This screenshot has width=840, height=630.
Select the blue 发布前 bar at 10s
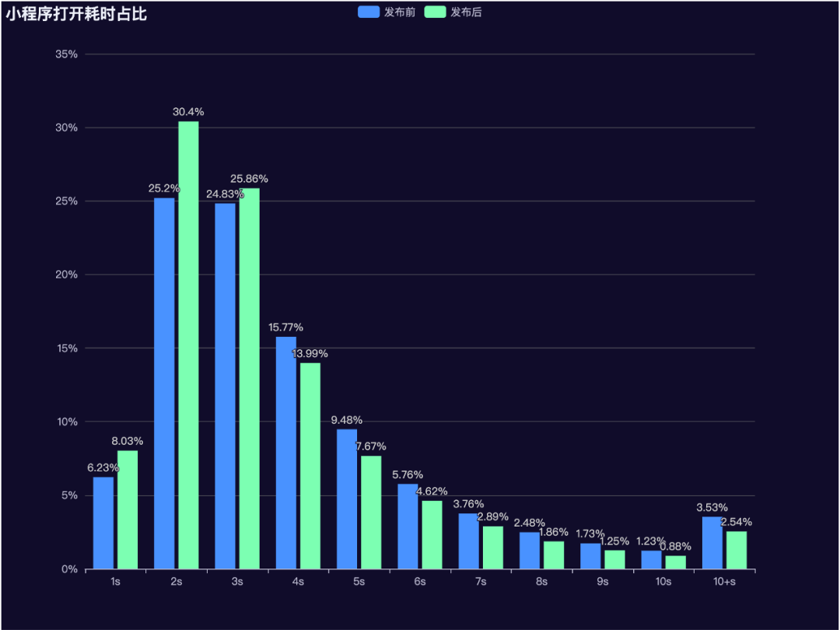(x=652, y=560)
